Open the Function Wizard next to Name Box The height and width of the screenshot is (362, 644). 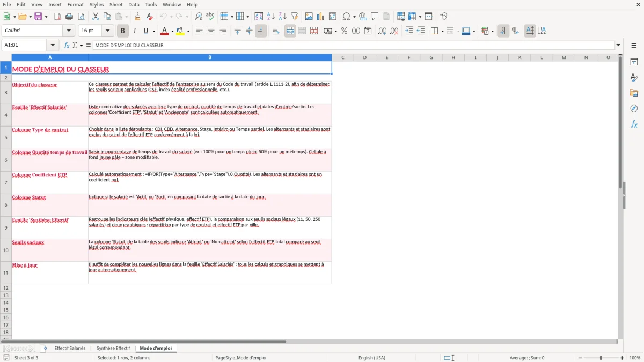(67, 45)
